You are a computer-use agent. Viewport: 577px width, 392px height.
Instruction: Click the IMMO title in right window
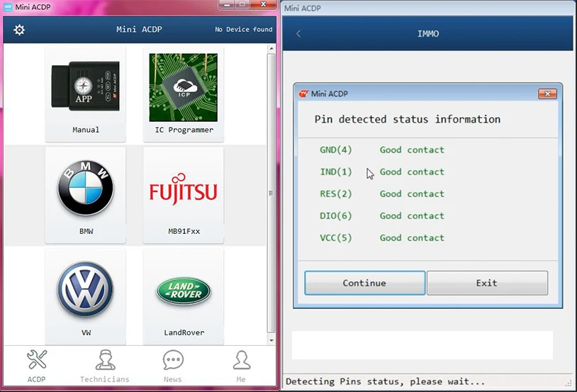(x=428, y=34)
